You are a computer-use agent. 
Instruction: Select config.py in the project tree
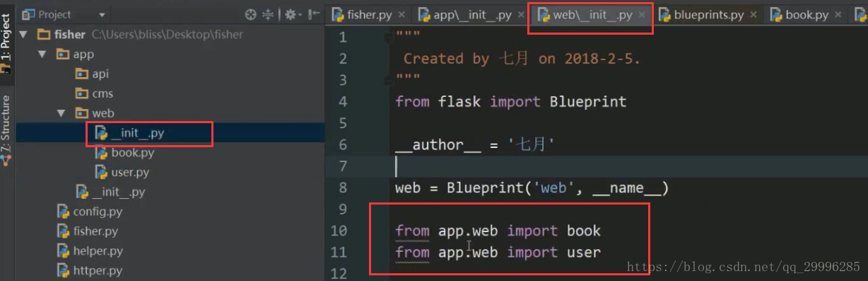[98, 211]
